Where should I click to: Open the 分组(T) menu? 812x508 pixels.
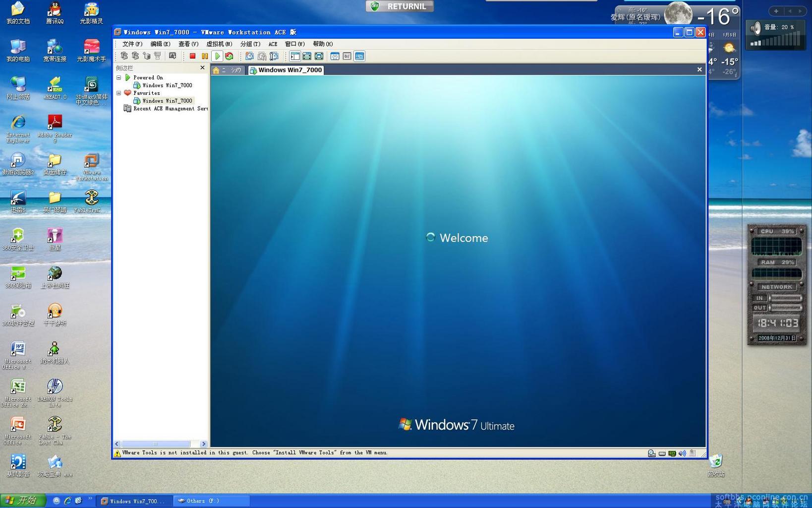point(250,44)
